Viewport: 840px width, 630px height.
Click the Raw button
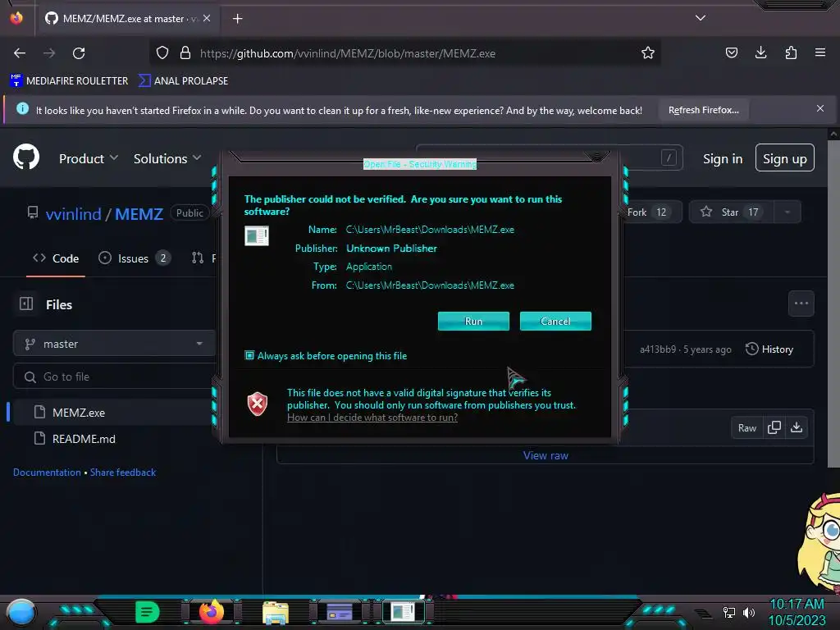click(746, 428)
